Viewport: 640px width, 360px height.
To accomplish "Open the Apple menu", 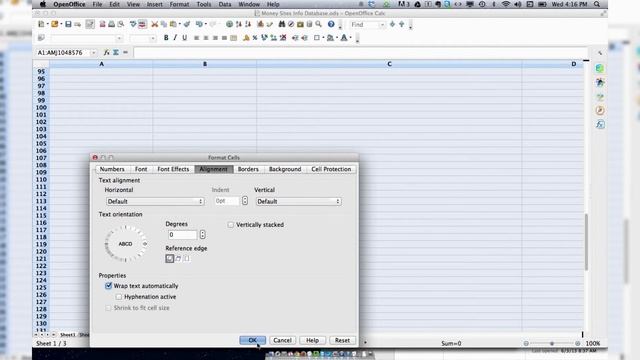I will (42, 4).
